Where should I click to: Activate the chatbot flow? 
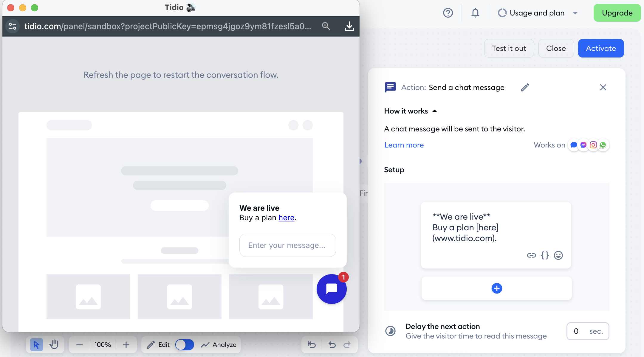click(601, 48)
